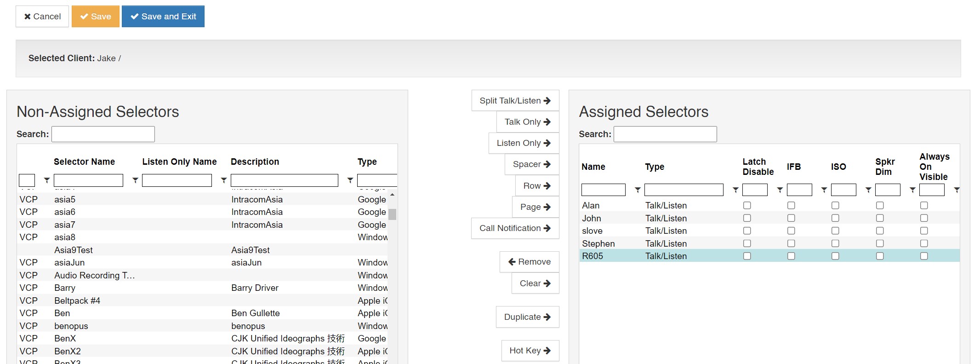Select the Stephen assigned selector
Screen dimensions: 980x364
[769, 243]
